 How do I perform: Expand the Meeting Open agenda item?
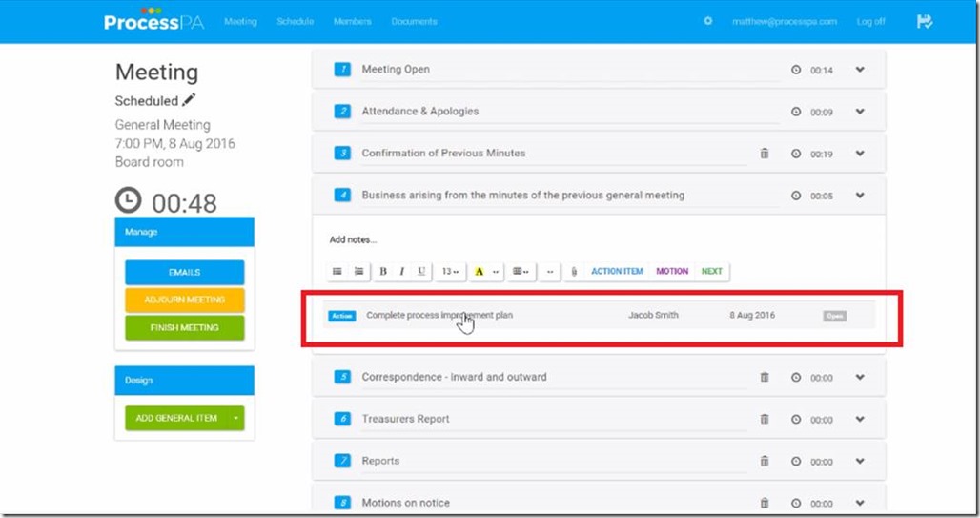pyautogui.click(x=860, y=70)
